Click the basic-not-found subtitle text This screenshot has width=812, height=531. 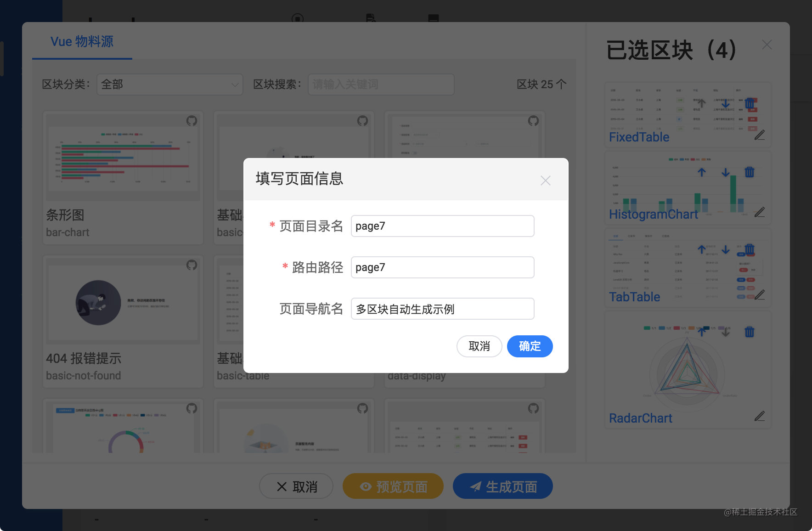tap(83, 376)
